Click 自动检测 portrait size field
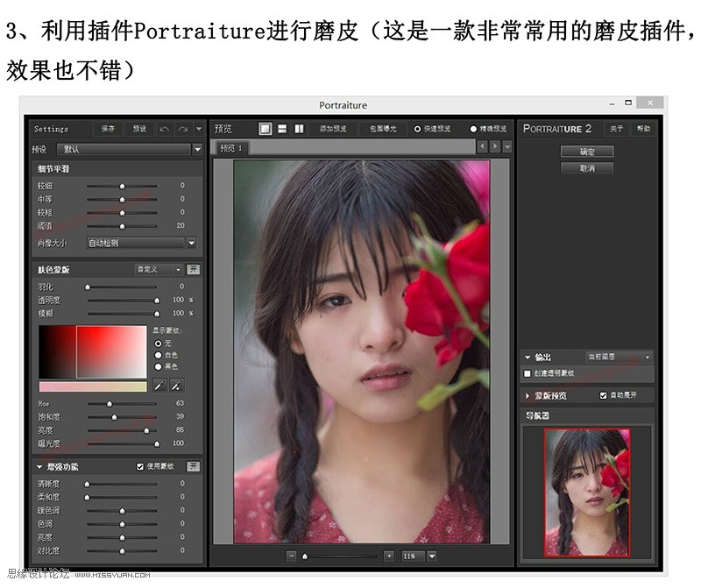Screen dimensions: 701x588 pos(136,243)
